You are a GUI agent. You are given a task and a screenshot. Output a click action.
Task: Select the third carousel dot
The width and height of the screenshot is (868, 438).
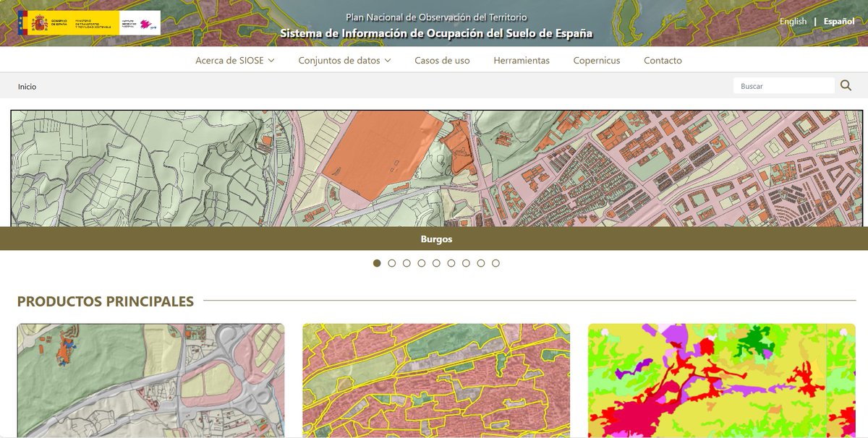[x=407, y=263]
